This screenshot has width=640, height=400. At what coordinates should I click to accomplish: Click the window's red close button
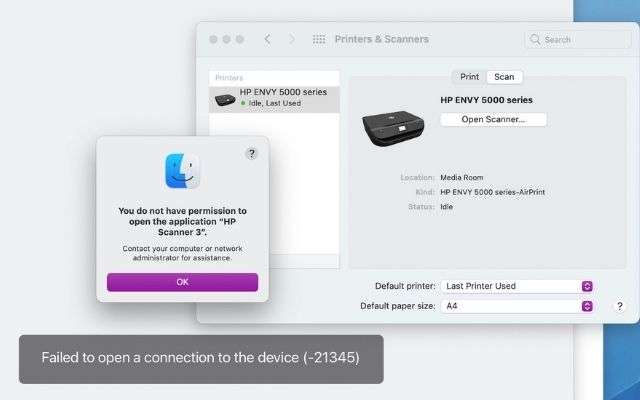[213, 39]
